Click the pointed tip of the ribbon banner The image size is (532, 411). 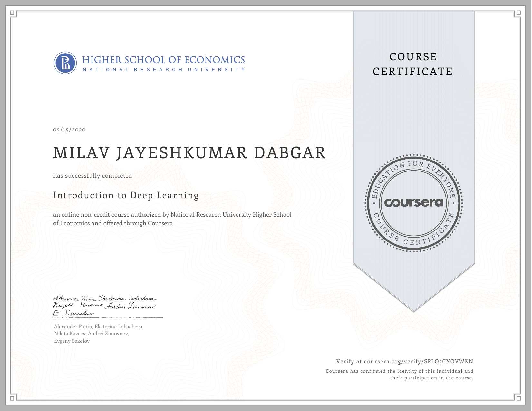pos(414,310)
